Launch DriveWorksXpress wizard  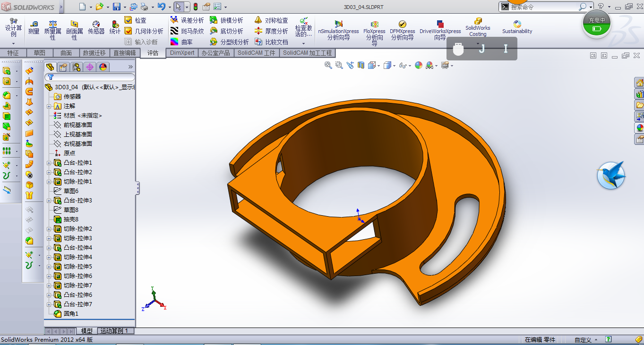440,30
